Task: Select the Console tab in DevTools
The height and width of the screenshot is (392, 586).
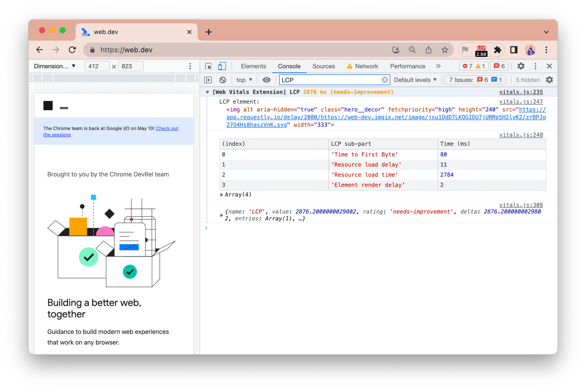Action: [289, 67]
